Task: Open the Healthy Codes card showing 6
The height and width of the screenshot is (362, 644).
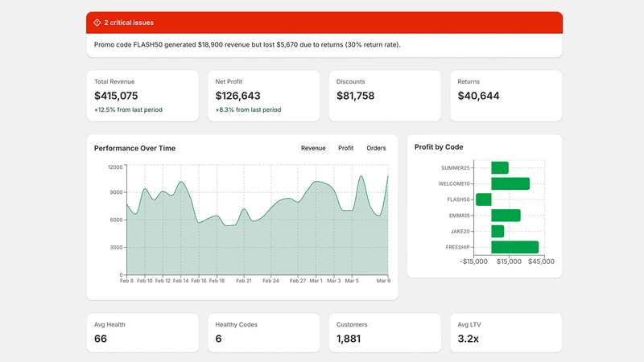Action: (264, 333)
